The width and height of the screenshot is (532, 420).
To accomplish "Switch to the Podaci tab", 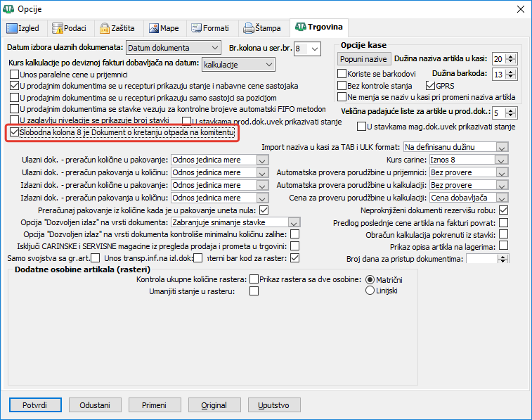I will pyautogui.click(x=70, y=28).
